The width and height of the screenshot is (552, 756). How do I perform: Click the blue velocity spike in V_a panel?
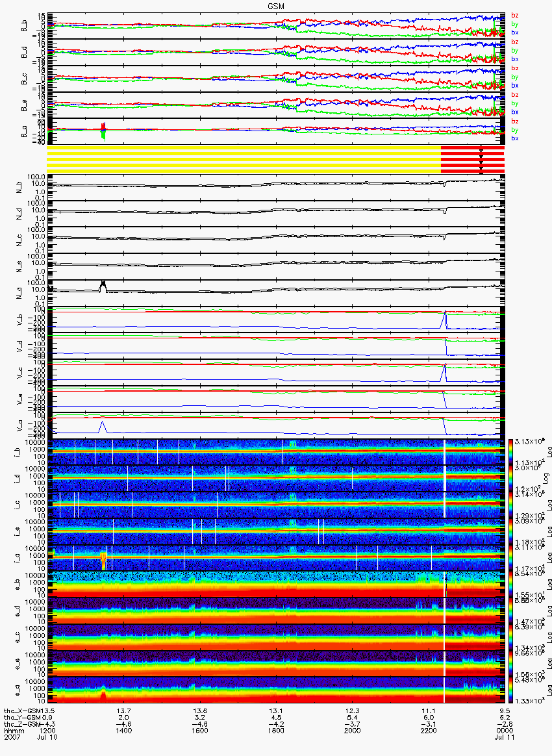tap(102, 427)
